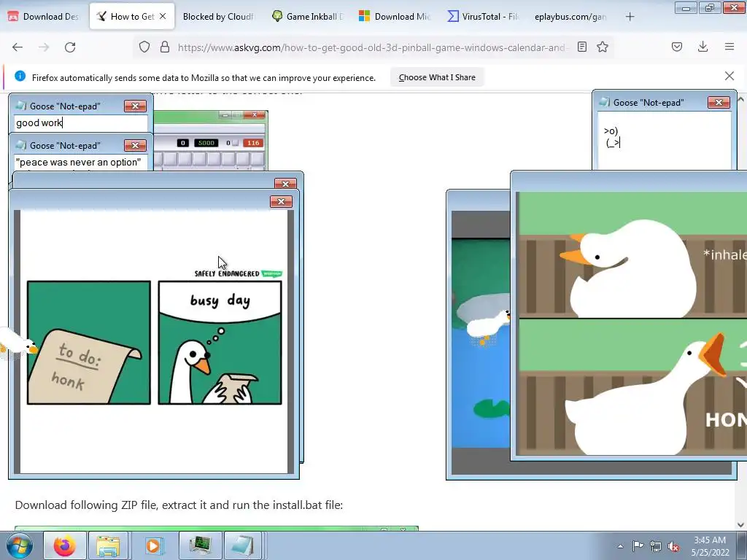
Task: Show hidden system tray icons
Action: point(620,546)
